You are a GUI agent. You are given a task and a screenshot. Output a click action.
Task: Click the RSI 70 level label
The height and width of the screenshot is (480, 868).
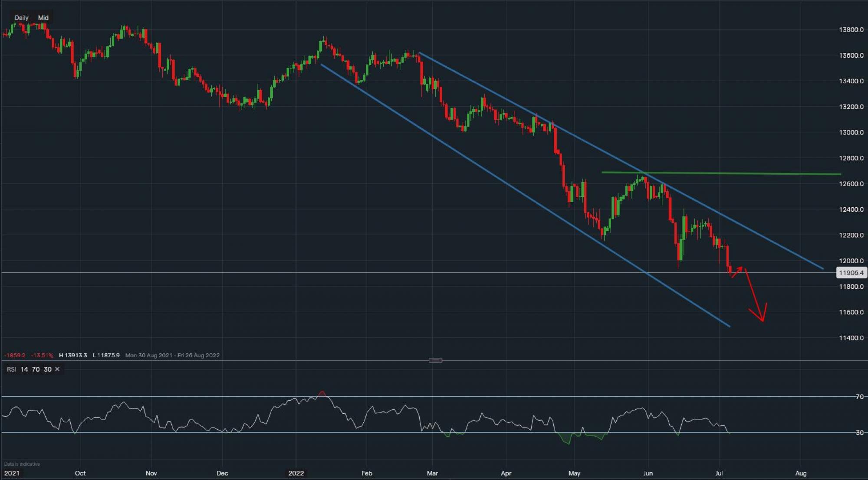859,396
